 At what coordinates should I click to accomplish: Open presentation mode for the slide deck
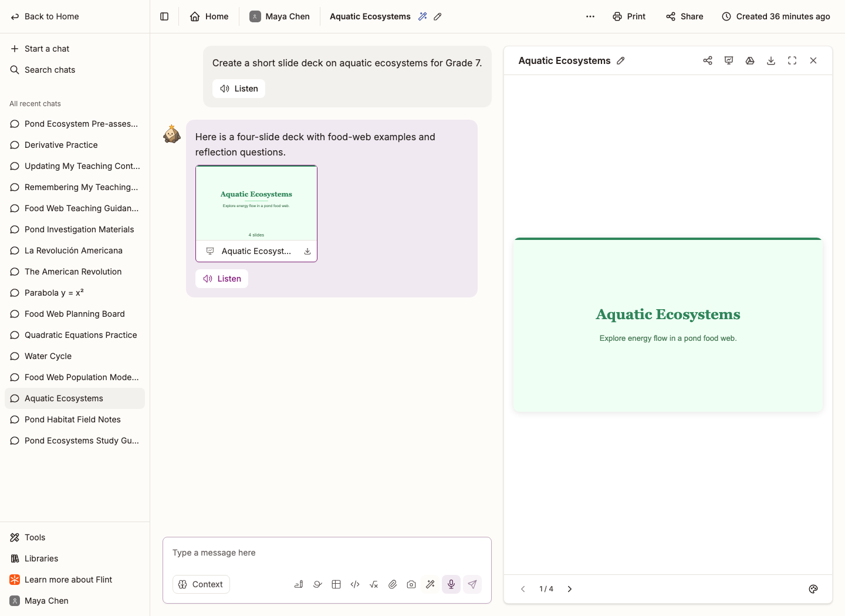[x=729, y=60]
